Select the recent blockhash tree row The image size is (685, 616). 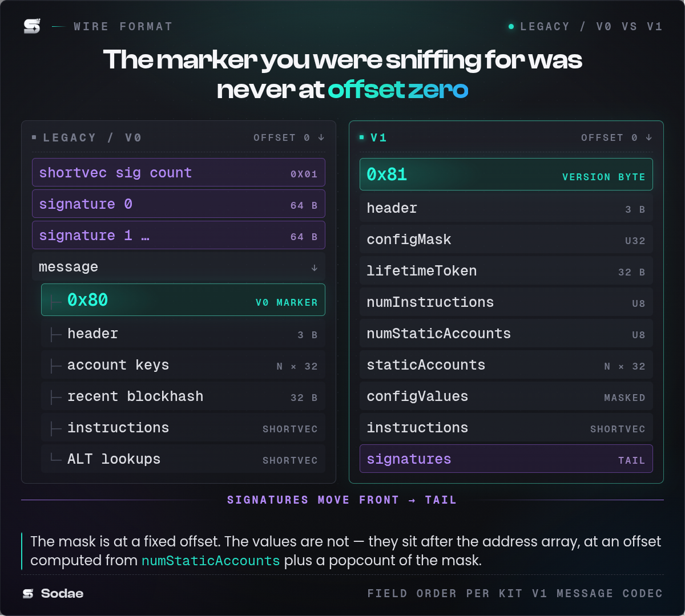click(x=183, y=396)
